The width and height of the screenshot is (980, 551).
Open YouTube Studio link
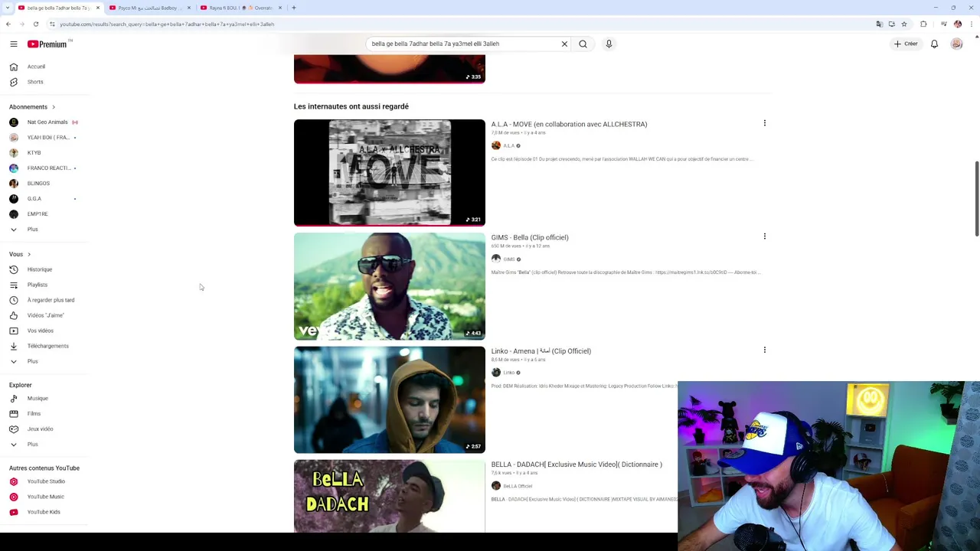coord(46,481)
